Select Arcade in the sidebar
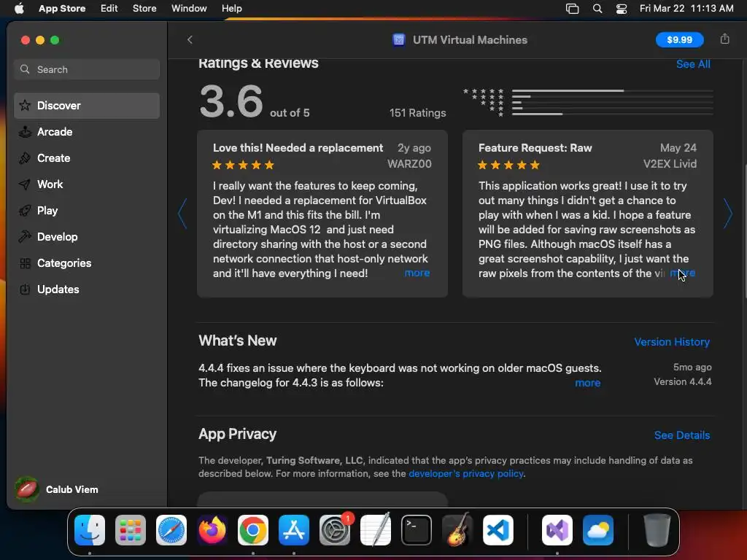 point(87,132)
